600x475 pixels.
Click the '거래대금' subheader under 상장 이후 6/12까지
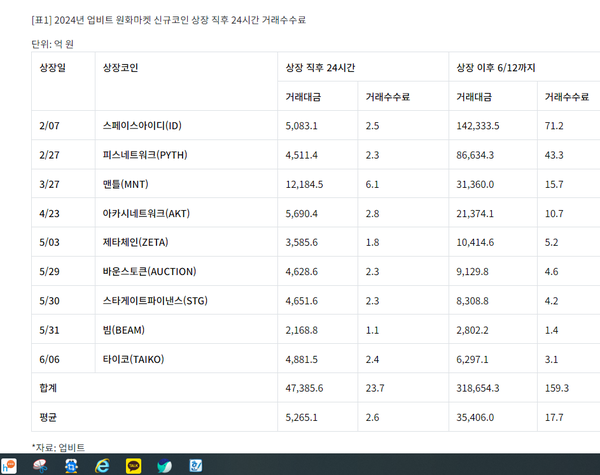[474, 97]
